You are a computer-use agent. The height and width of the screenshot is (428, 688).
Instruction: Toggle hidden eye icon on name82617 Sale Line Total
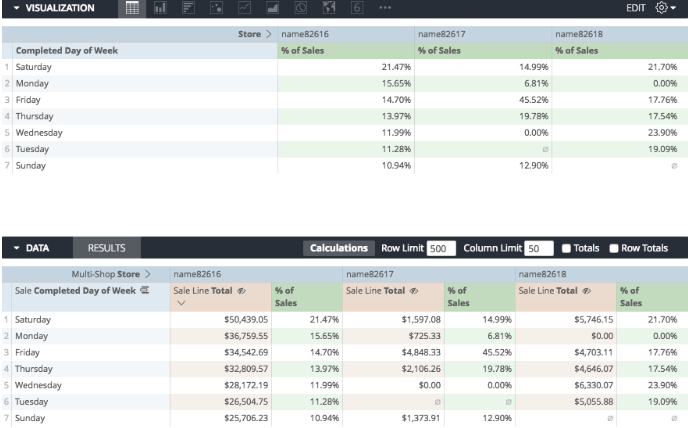414,291
